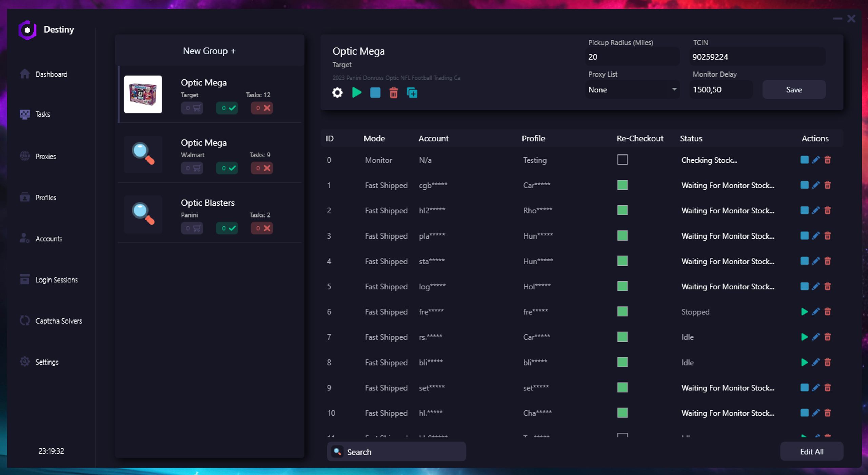
Task: Delete task 6 with account fre*****
Action: coord(828,312)
